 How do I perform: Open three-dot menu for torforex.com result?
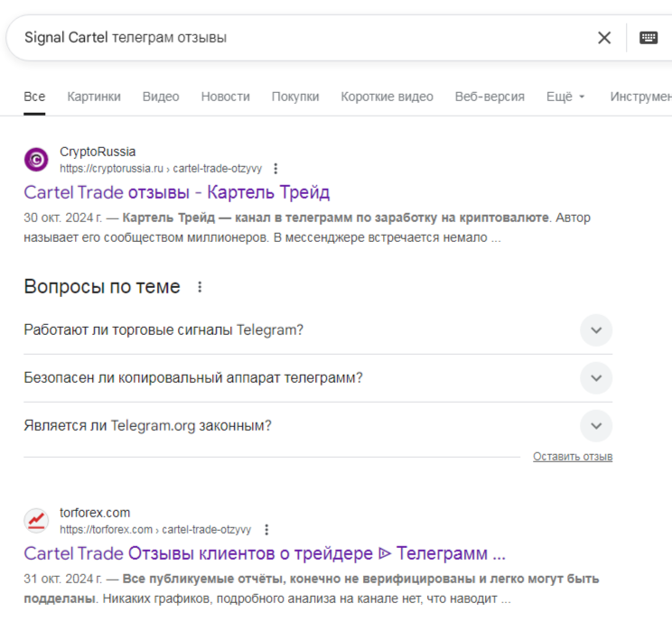click(266, 530)
